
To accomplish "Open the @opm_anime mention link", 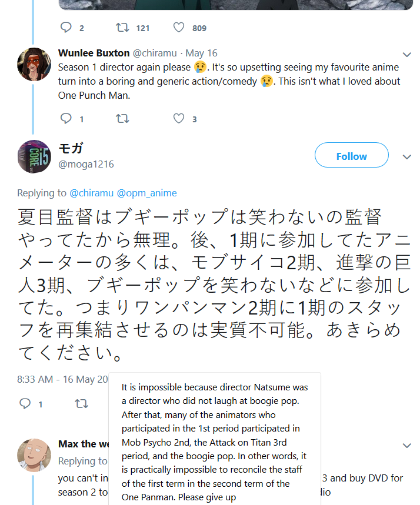I will 146,193.
